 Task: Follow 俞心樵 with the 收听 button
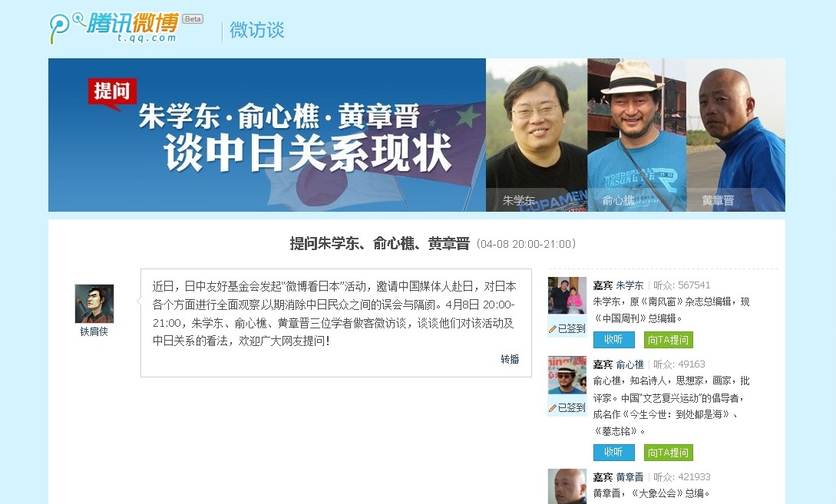[x=613, y=453]
